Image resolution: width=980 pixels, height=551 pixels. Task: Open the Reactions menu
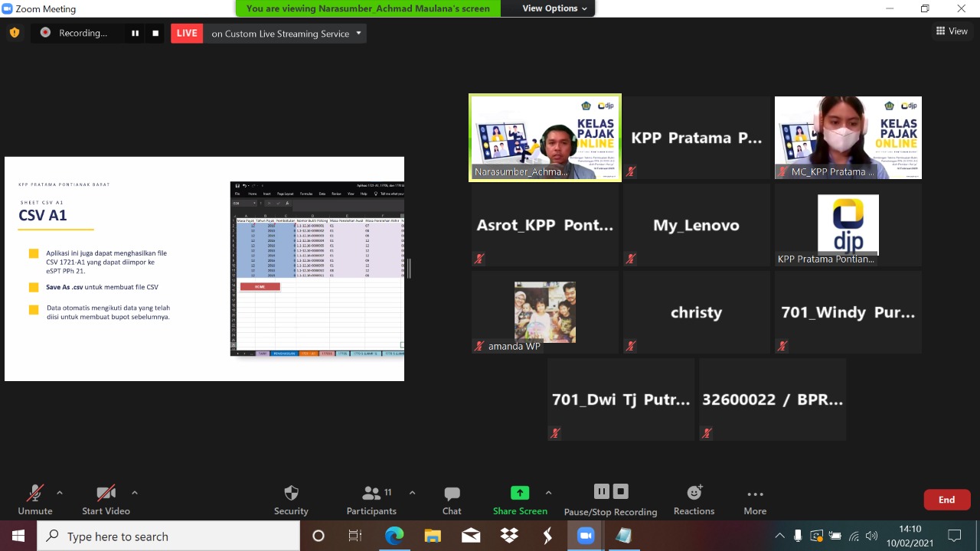[694, 493]
